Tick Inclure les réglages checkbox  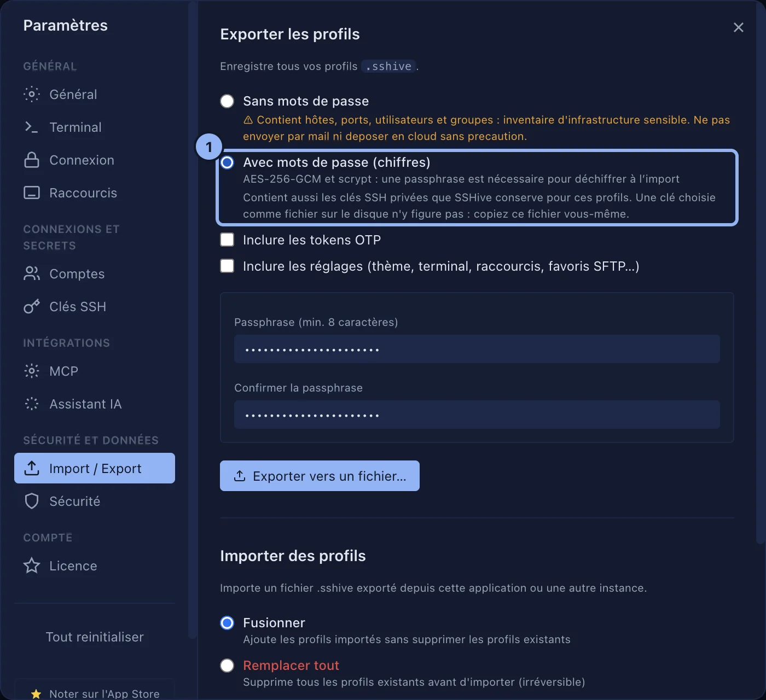point(227,266)
